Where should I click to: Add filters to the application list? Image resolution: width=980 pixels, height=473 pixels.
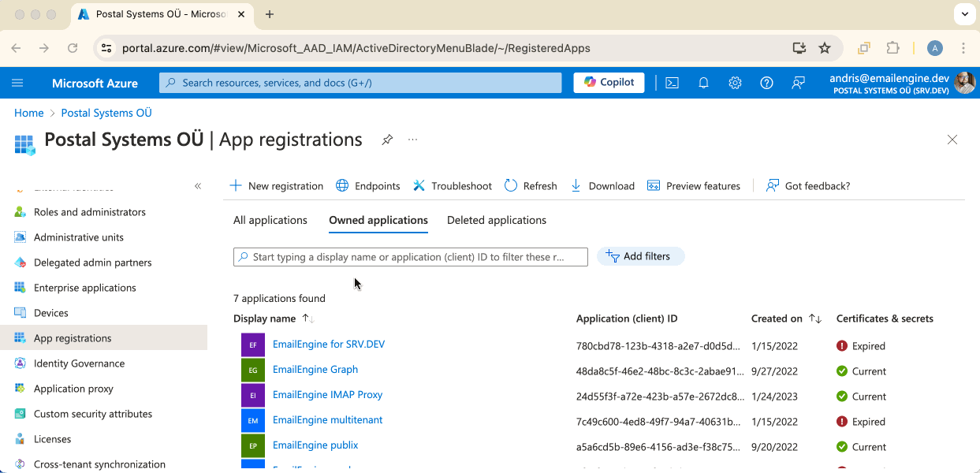pos(640,256)
